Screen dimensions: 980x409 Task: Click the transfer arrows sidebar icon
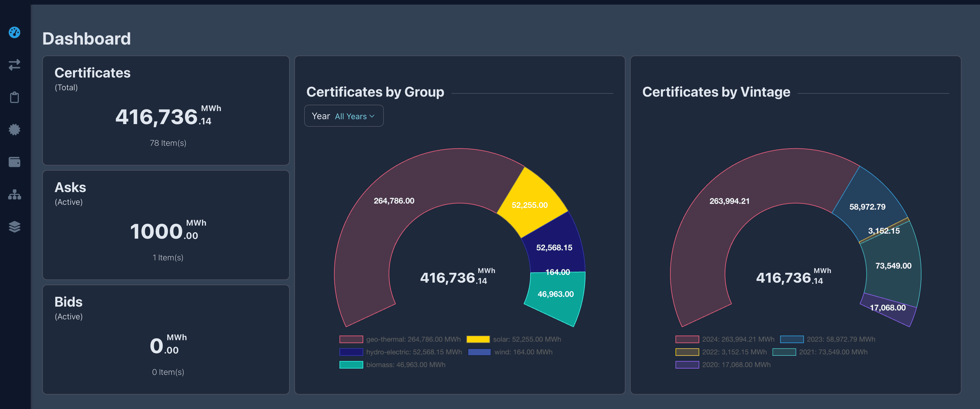click(14, 65)
